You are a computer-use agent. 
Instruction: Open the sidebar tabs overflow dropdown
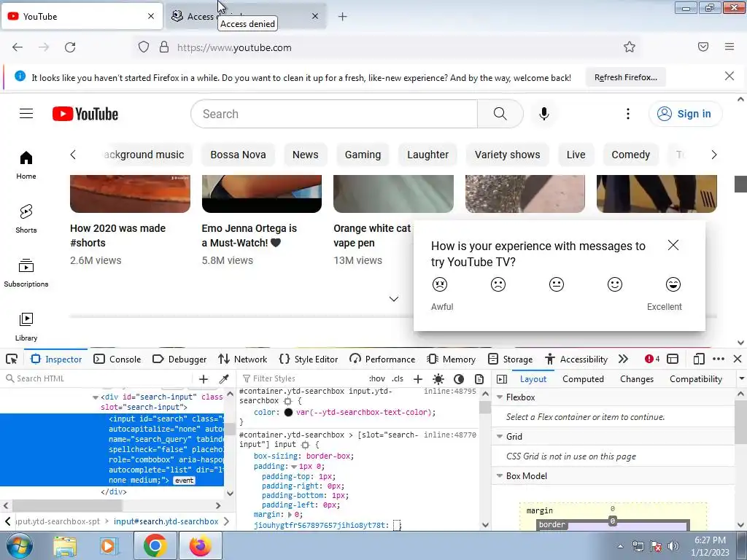pyautogui.click(x=741, y=378)
